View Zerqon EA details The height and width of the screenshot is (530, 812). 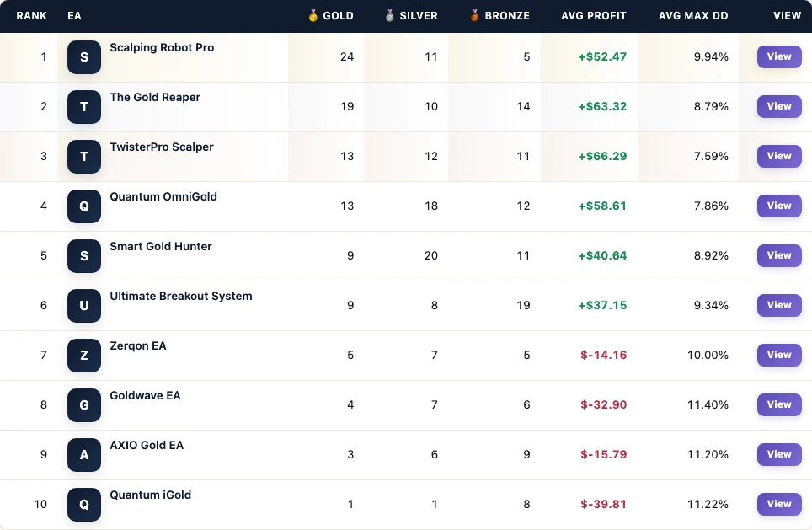point(779,355)
